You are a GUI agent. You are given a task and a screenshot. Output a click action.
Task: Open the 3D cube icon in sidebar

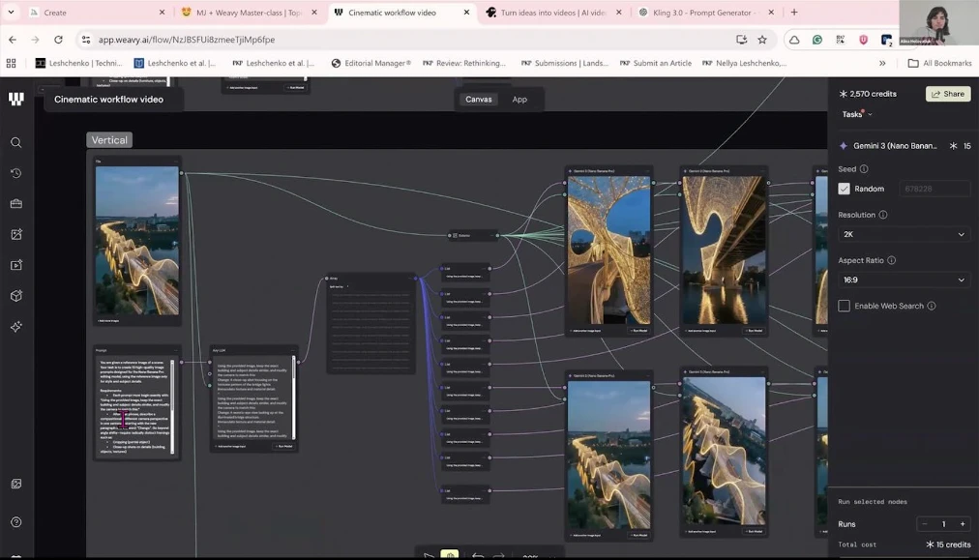tap(16, 296)
